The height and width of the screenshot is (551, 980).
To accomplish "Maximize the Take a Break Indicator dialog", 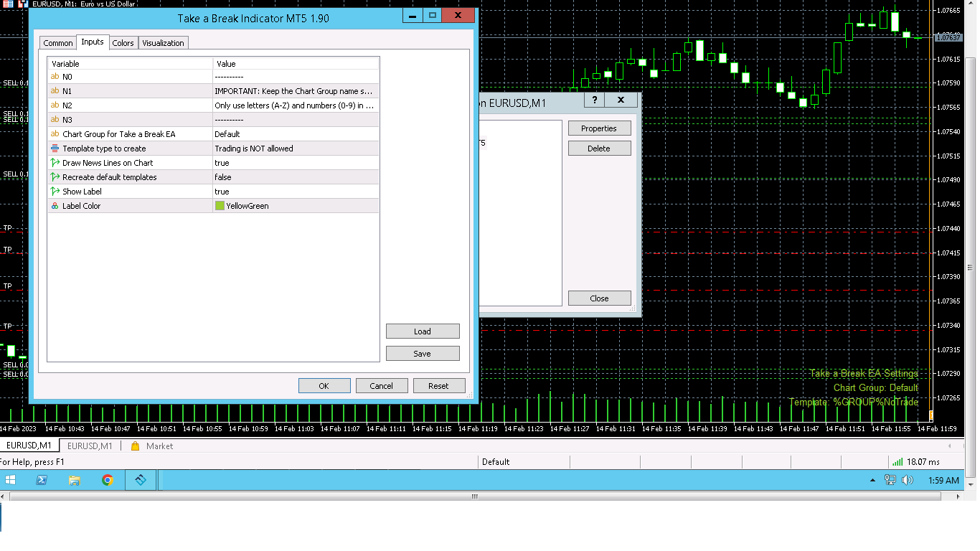I will (x=433, y=15).
